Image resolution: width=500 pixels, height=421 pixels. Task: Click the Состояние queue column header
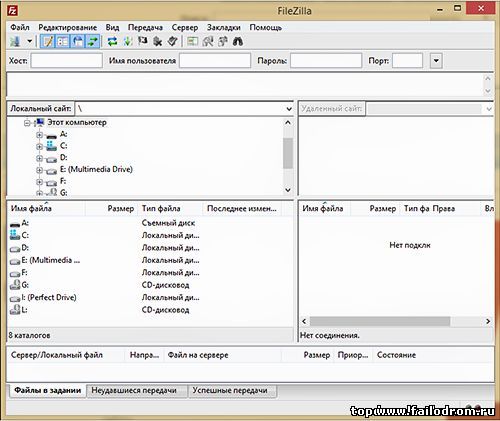433,355
